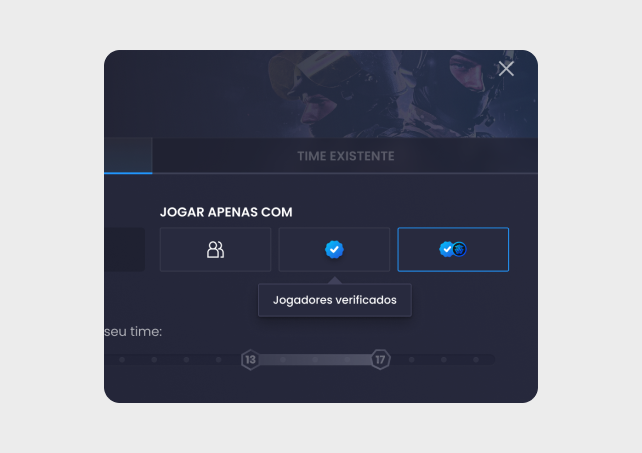Click the slider dot just right of handle 13
Viewport: 642px width, 453px height.
(x=283, y=359)
